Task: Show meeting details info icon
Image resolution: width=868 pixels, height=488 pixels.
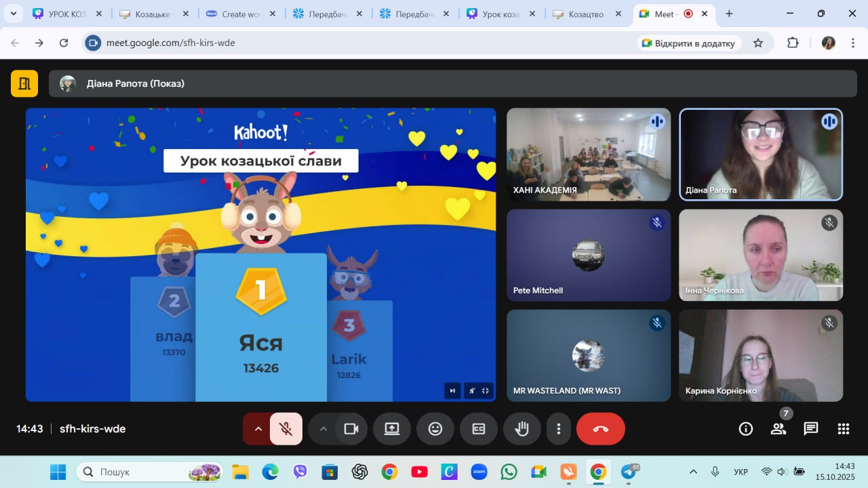Action: point(745,429)
